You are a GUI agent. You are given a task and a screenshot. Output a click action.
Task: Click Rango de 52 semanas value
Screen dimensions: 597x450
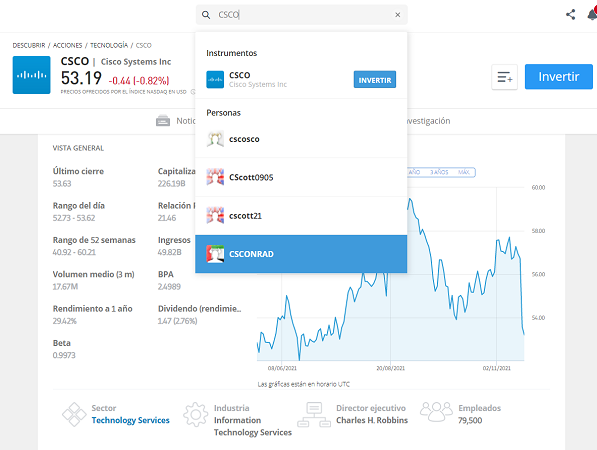click(74, 252)
